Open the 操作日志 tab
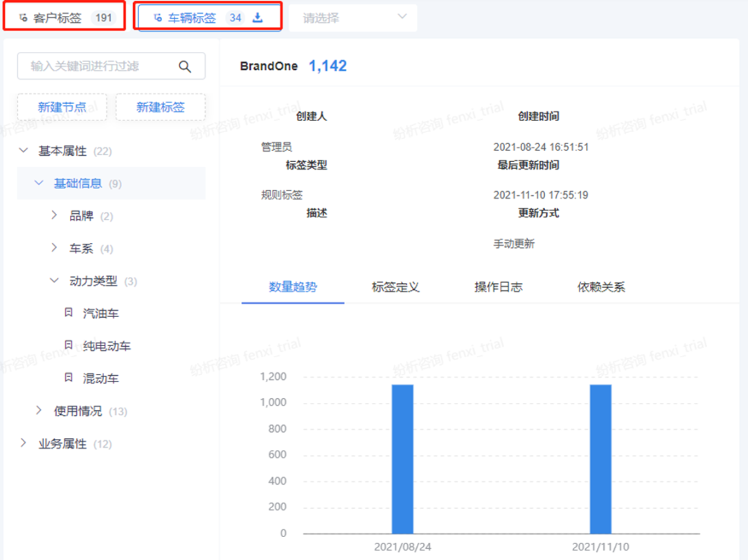 [x=500, y=287]
